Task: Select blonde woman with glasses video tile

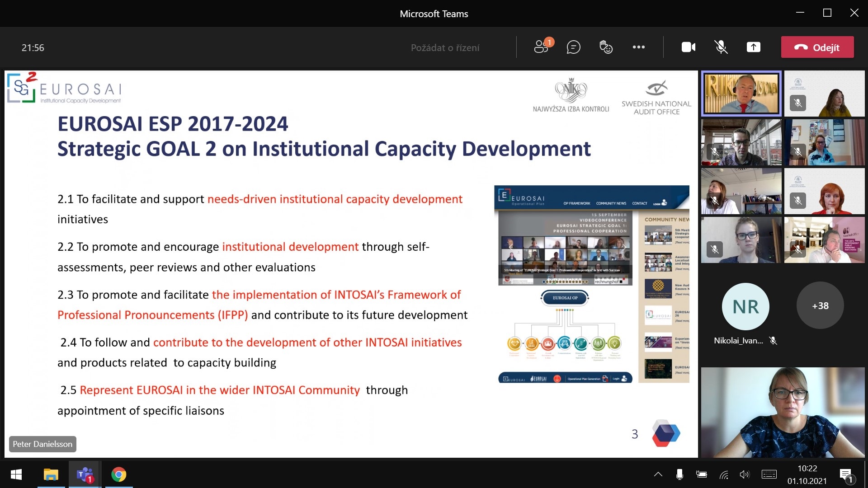Action: click(x=741, y=240)
